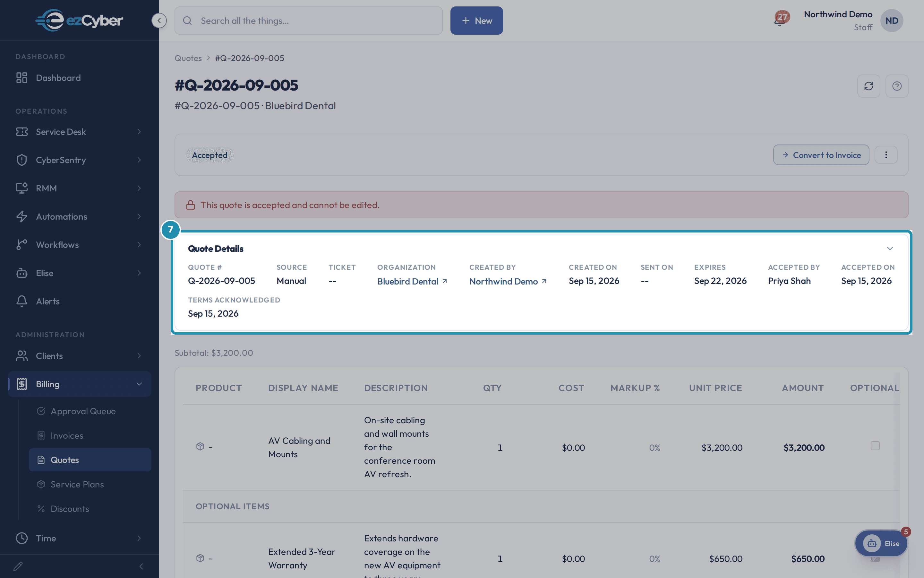
Task: Collapse the Quote Details panel
Action: click(890, 249)
